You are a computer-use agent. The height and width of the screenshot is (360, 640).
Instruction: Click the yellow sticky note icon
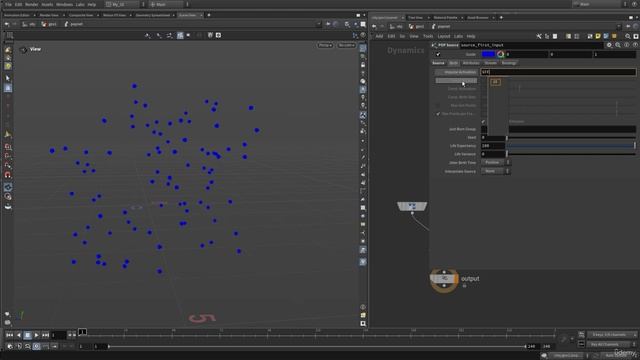pyautogui.click(x=598, y=36)
